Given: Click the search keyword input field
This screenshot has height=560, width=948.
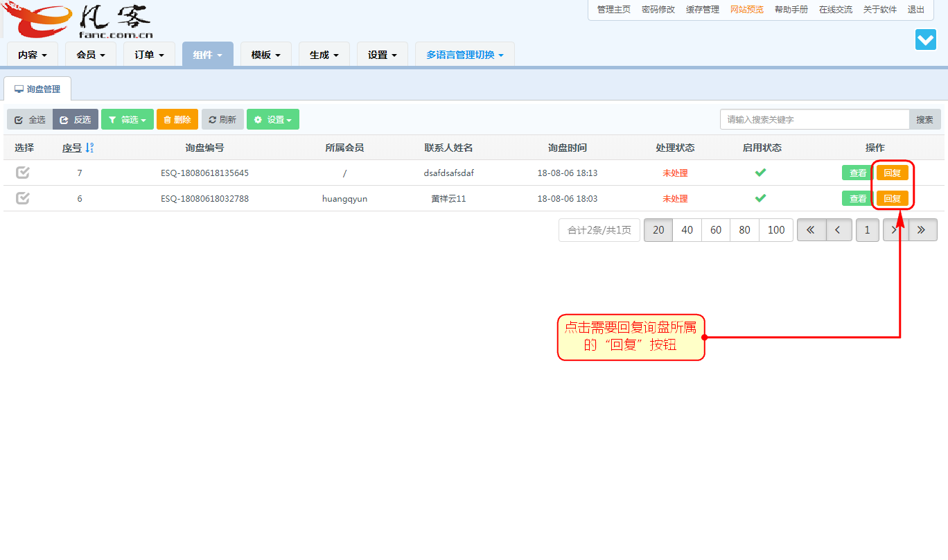Looking at the screenshot, I should tap(814, 119).
